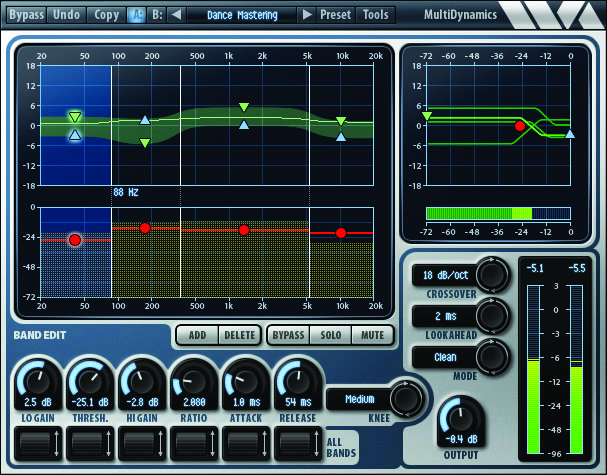Click the DELETE band button
Image resolution: width=607 pixels, height=475 pixels.
tap(240, 335)
